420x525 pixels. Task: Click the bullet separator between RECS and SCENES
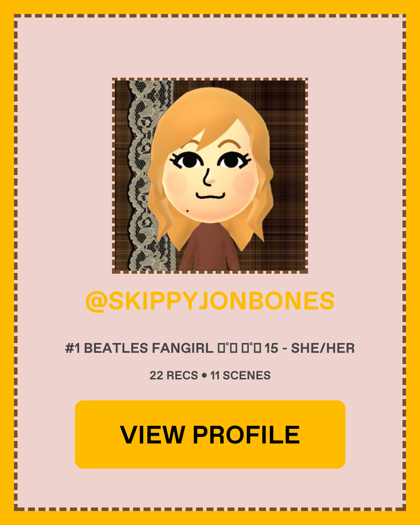point(204,376)
